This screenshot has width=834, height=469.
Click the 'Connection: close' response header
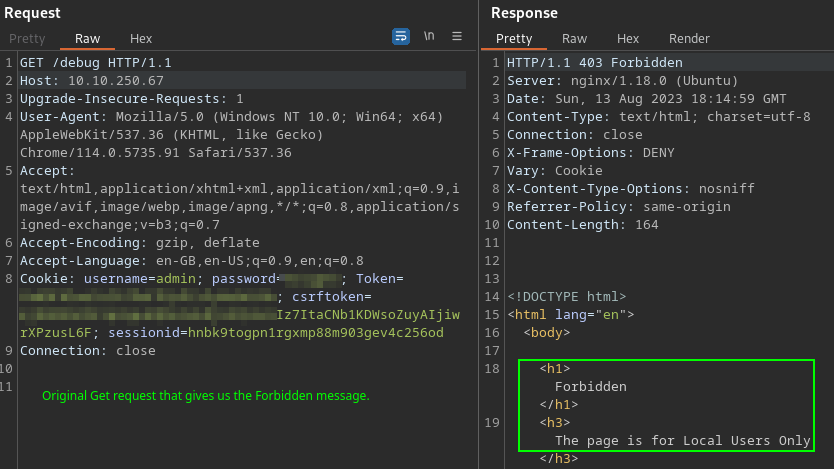pyautogui.click(x=574, y=135)
